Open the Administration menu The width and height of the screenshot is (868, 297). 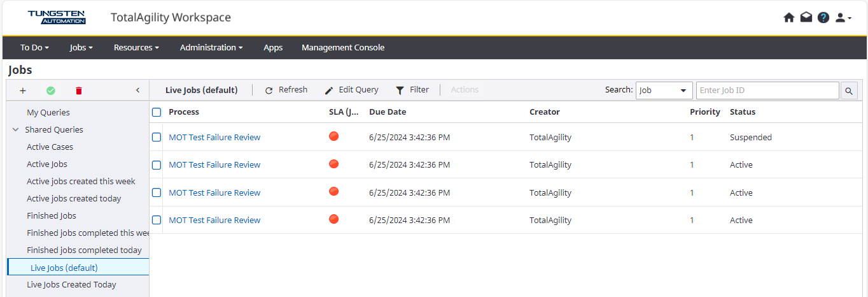coord(211,47)
